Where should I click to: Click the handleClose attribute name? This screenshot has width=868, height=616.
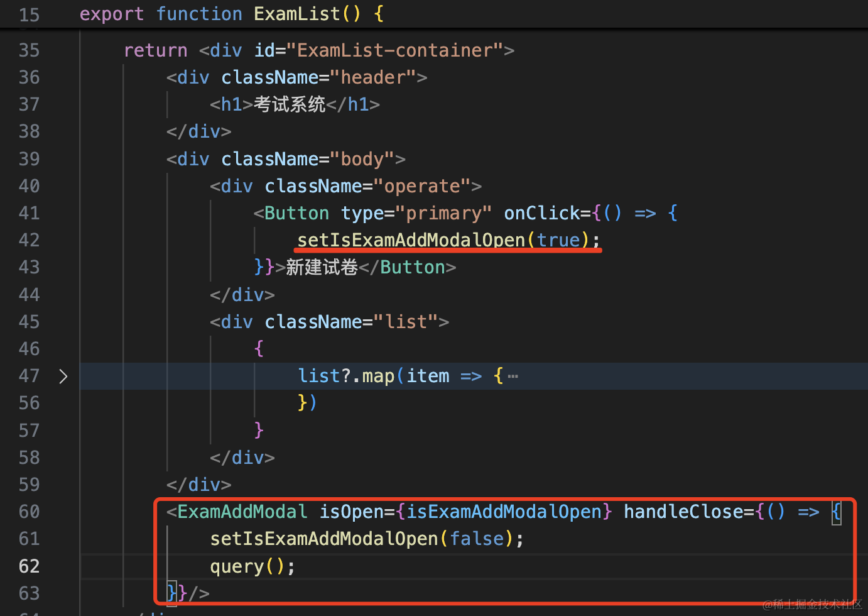coord(683,512)
